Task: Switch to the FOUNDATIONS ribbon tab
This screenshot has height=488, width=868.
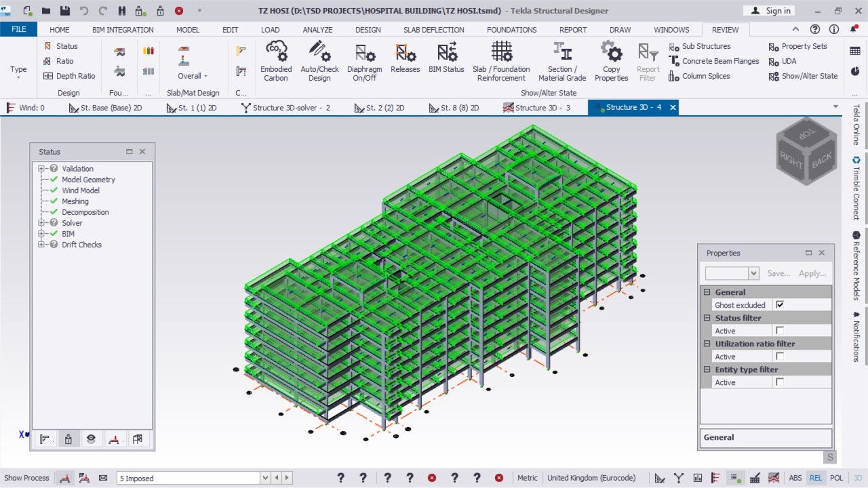Action: click(x=511, y=30)
